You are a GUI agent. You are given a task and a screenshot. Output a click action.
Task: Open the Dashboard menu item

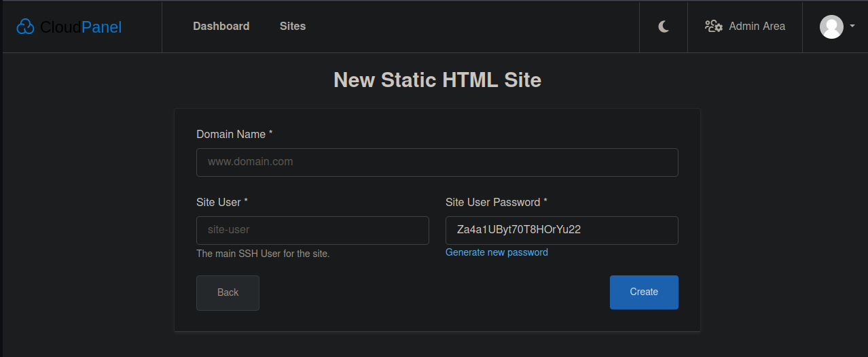coord(221,27)
